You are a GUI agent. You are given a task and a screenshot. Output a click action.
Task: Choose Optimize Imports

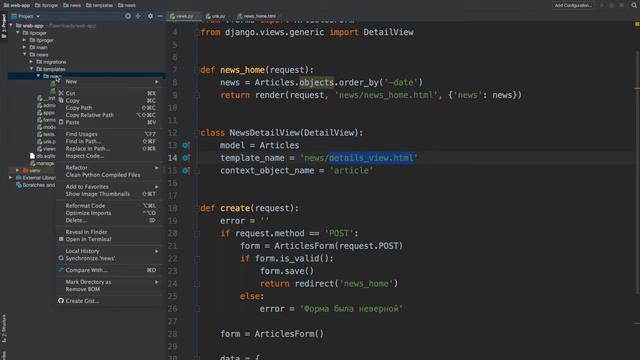click(109, 213)
